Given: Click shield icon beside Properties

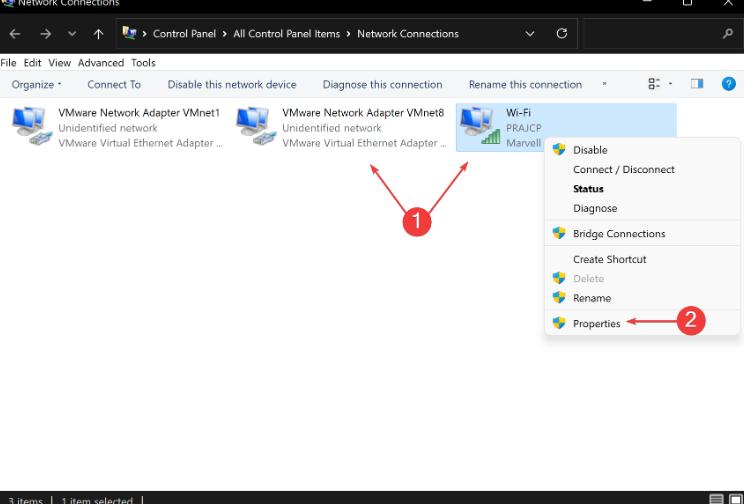Looking at the screenshot, I should pyautogui.click(x=559, y=323).
